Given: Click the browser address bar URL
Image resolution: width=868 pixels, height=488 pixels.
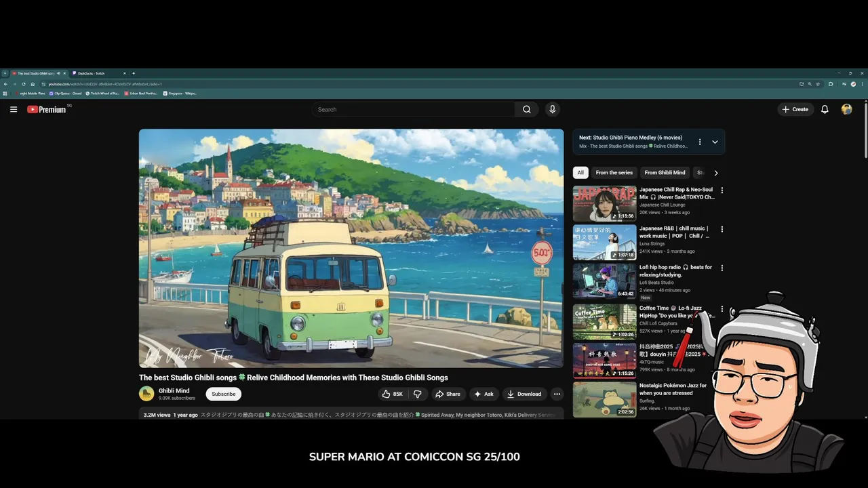Looking at the screenshot, I should click(105, 84).
